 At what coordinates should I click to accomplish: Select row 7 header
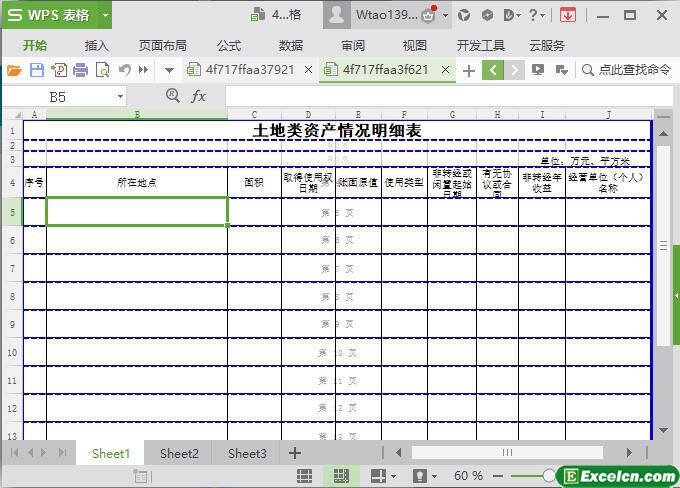[12, 269]
